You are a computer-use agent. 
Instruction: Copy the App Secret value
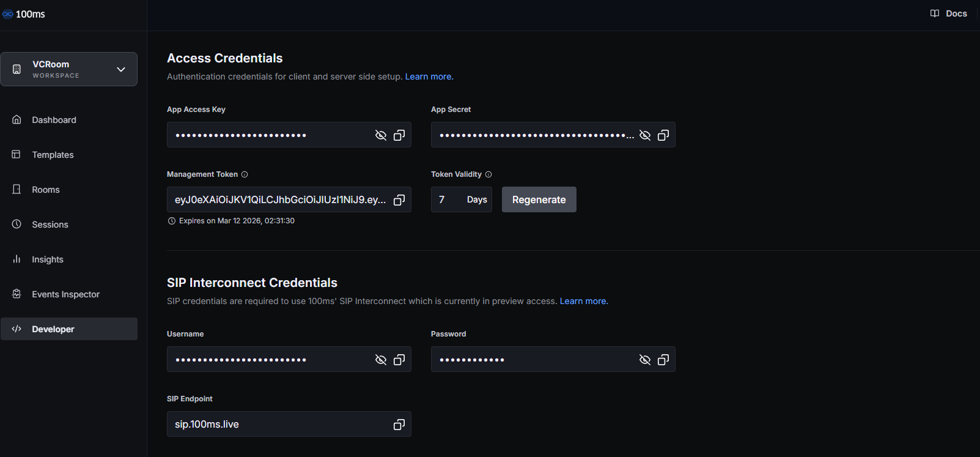(663, 135)
